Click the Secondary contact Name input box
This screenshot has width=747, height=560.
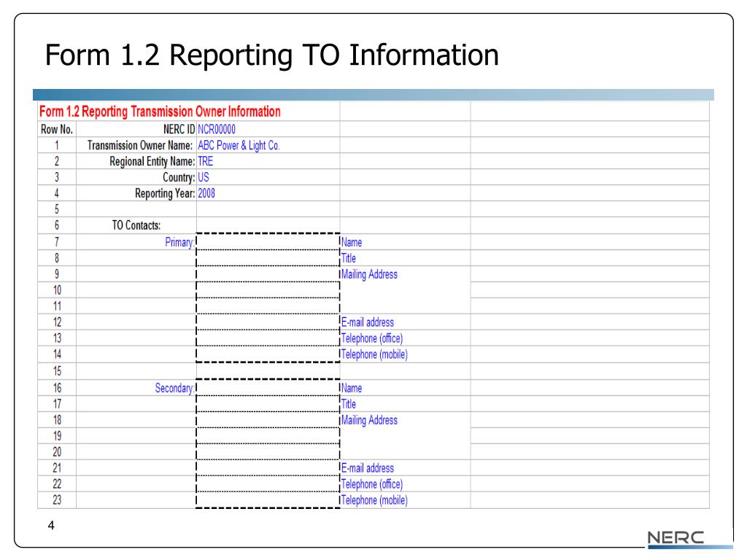[x=268, y=387]
